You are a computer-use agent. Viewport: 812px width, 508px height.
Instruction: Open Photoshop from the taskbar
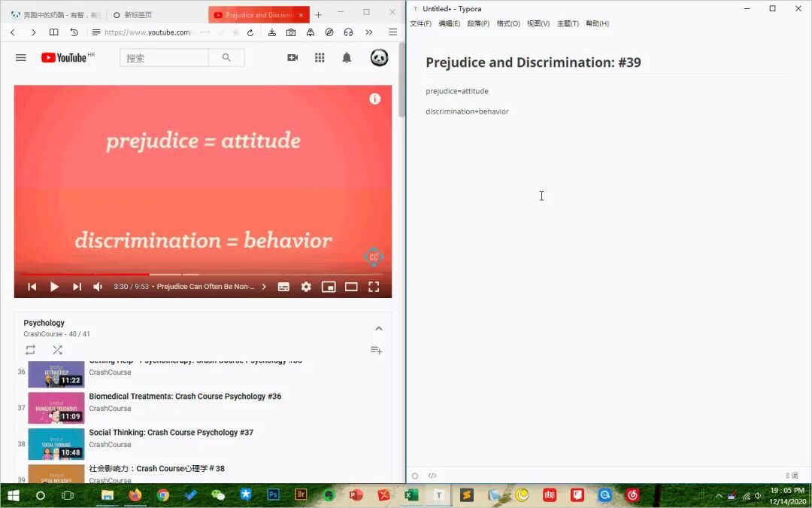click(x=273, y=495)
